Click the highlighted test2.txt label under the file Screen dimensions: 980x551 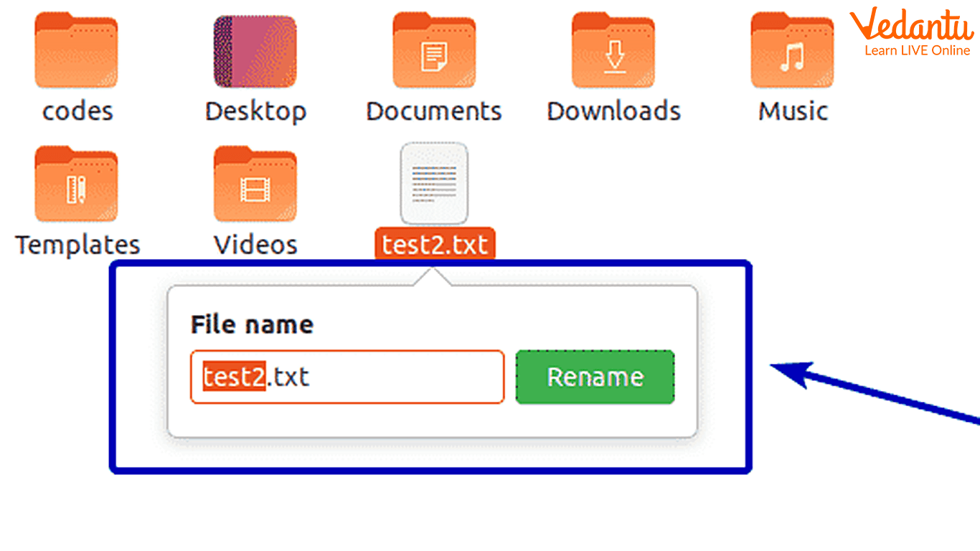pos(435,245)
